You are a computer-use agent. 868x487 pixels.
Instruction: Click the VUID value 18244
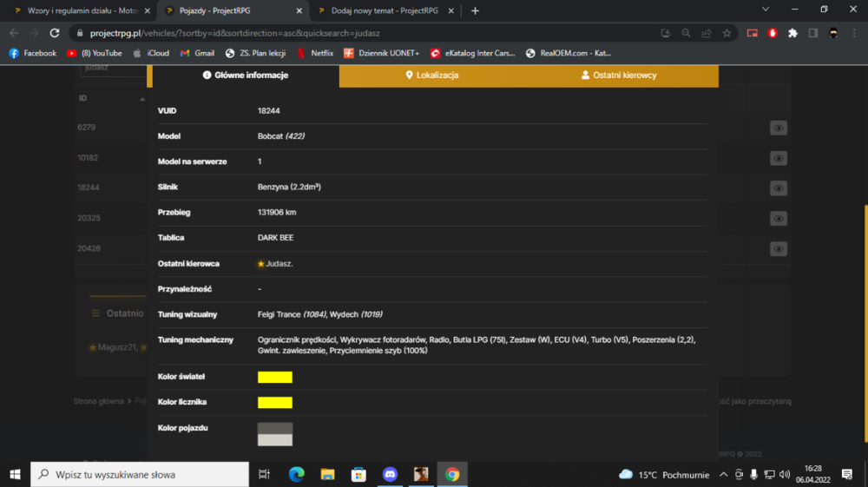pos(268,111)
